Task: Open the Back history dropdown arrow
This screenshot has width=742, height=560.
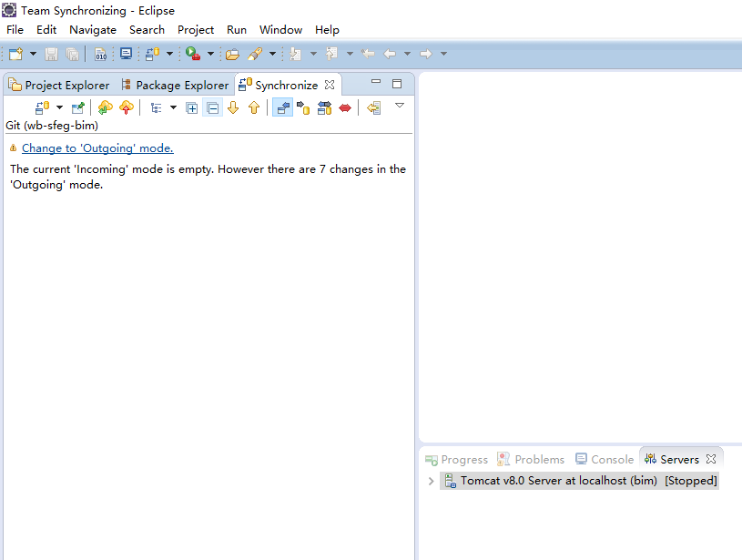Action: click(x=407, y=54)
